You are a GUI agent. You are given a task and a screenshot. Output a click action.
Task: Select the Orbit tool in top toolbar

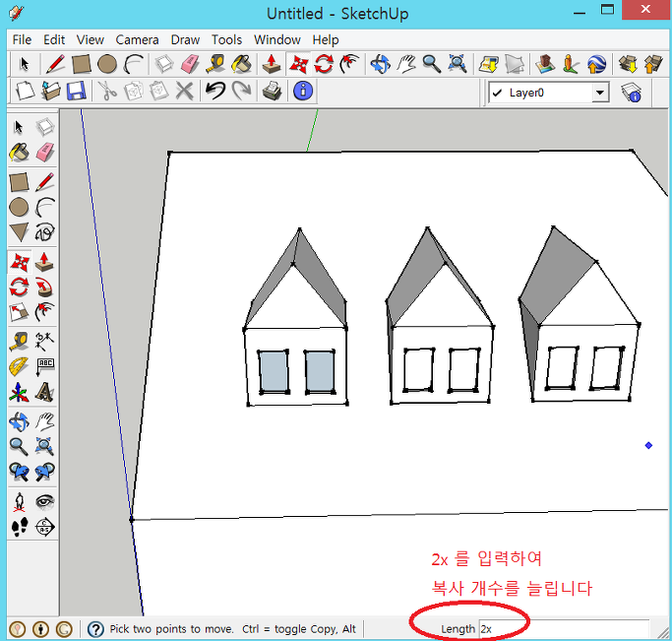380,64
